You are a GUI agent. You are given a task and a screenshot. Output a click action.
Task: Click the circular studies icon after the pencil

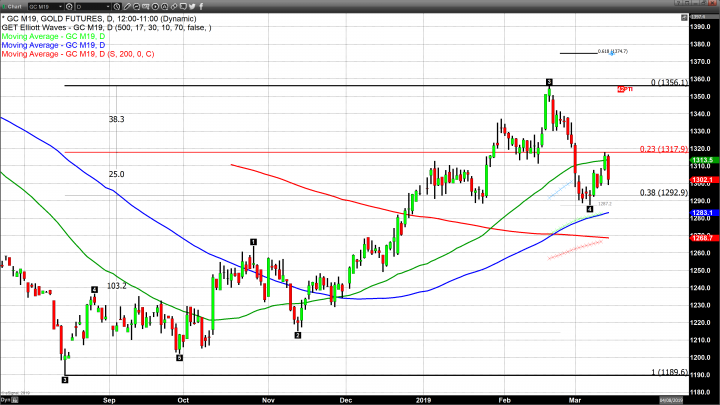[x=136, y=6]
